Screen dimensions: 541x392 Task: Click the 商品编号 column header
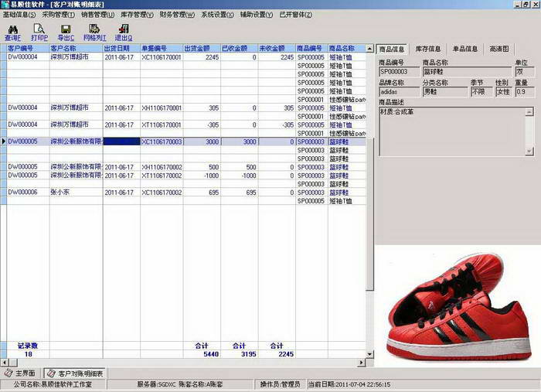pyautogui.click(x=311, y=48)
